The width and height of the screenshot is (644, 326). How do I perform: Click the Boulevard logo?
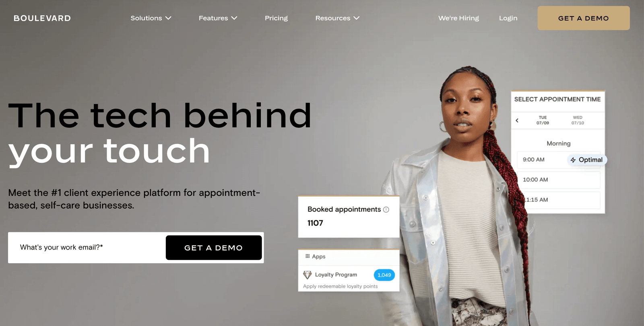point(42,18)
